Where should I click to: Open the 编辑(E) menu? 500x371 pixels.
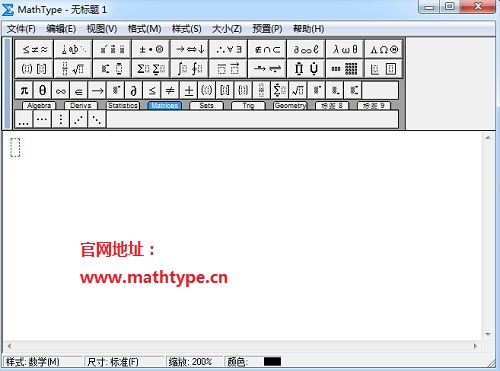tap(61, 29)
